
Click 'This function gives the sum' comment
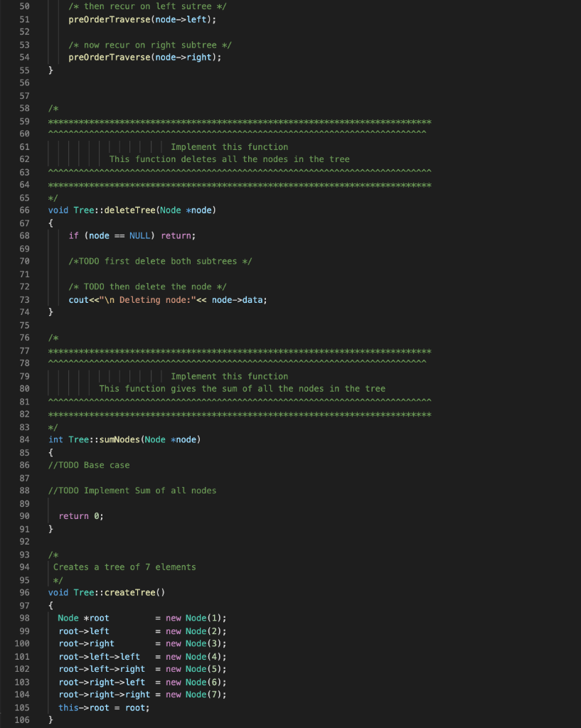(x=242, y=389)
